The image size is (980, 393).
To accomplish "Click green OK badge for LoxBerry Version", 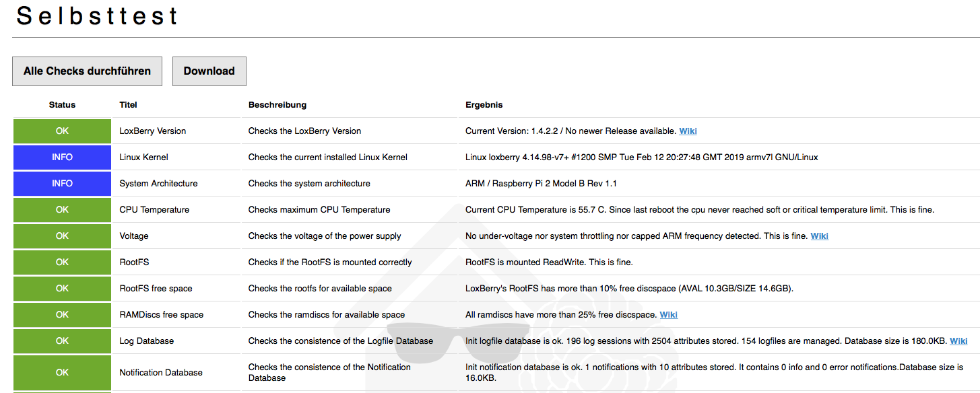I will coord(62,131).
